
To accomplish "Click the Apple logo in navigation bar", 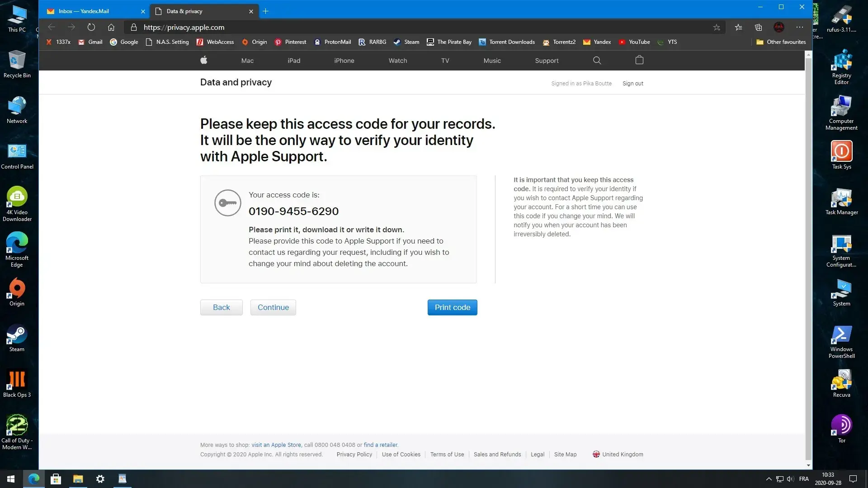I will click(x=204, y=60).
